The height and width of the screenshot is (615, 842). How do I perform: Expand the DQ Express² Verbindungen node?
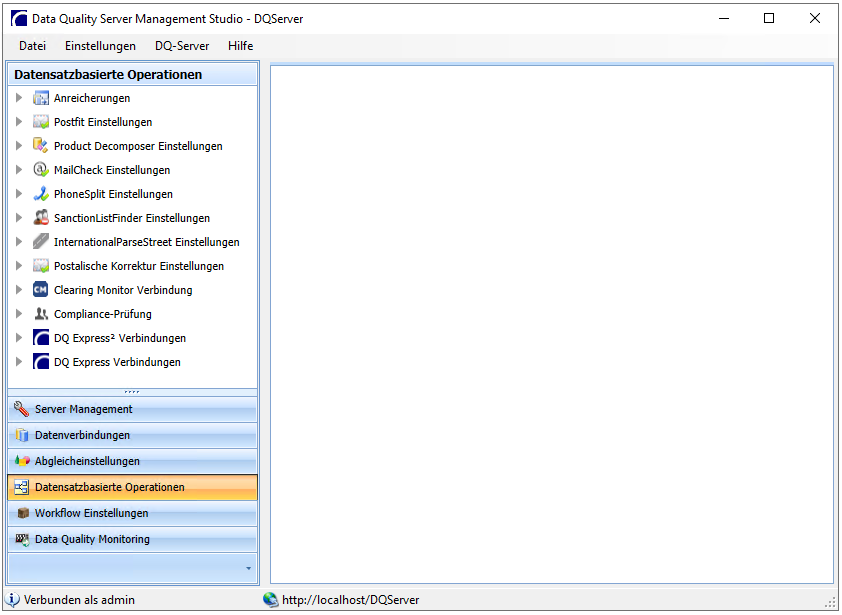[x=19, y=338]
